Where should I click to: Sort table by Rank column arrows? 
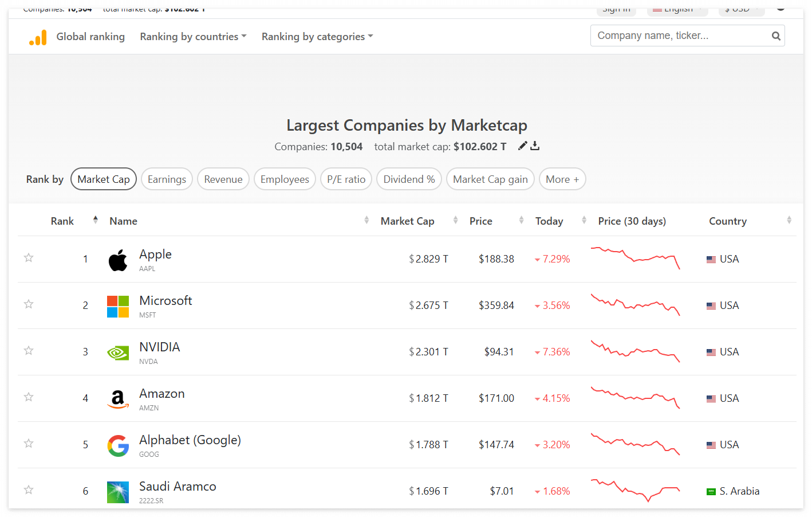click(x=96, y=220)
